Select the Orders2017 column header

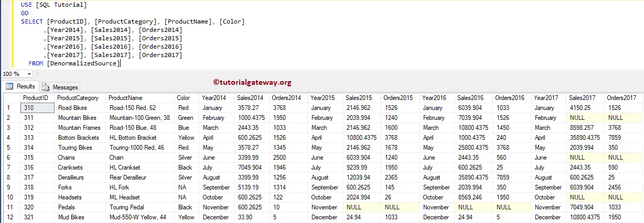624,98
